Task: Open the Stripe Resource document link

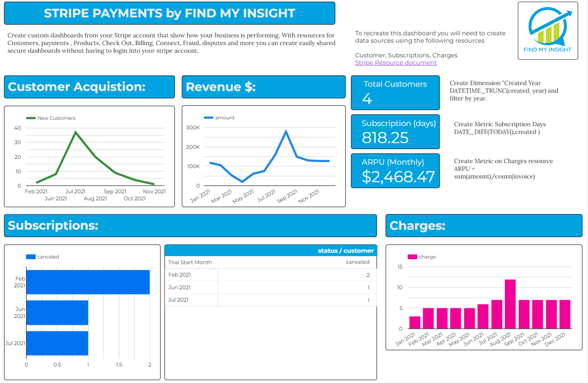Action: point(396,63)
